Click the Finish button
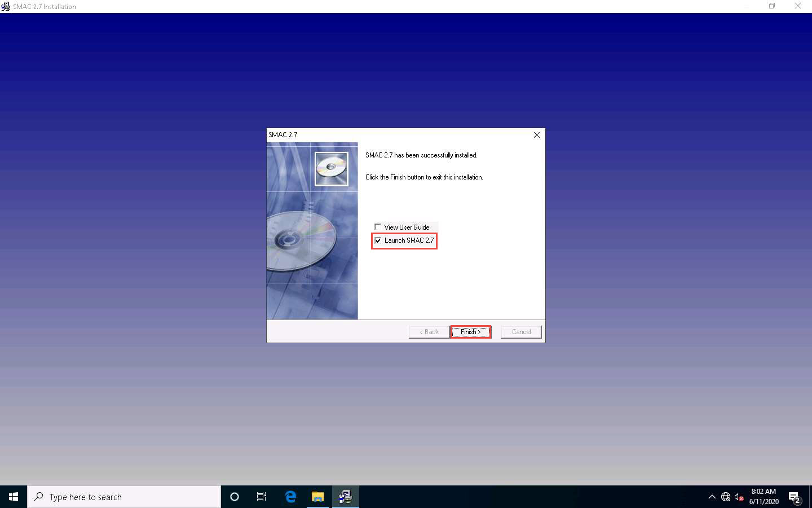 tap(470, 332)
